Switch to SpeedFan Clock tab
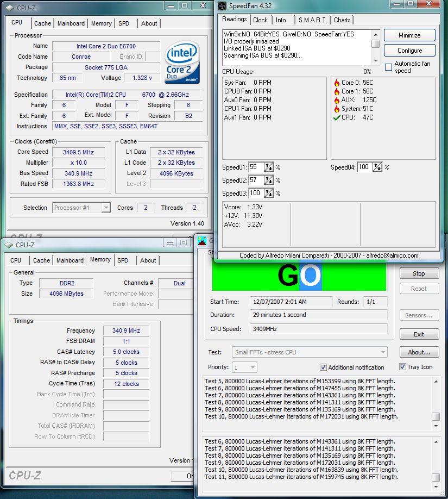Image resolution: width=448 pixels, height=499 pixels. tap(261, 20)
